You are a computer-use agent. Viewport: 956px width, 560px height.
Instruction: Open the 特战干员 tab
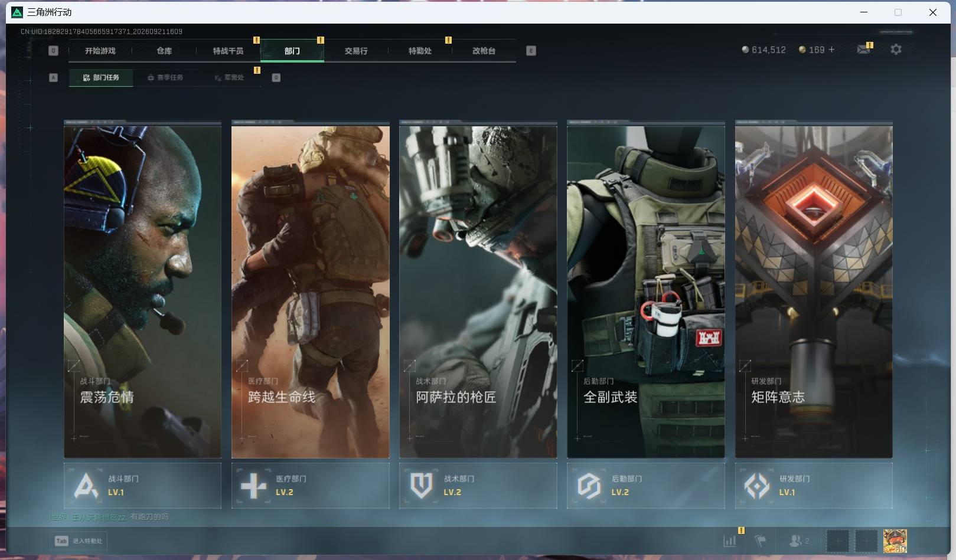tap(228, 51)
